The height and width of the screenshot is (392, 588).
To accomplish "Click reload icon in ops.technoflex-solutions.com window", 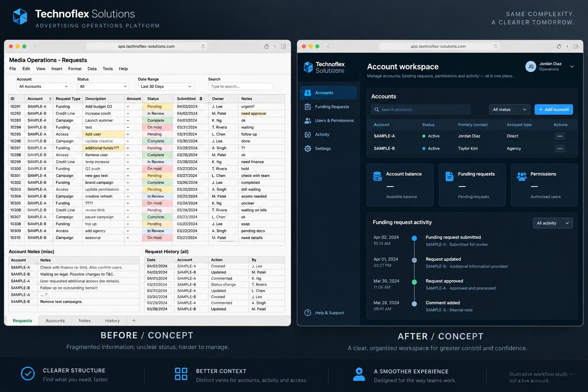I will tap(203, 46).
